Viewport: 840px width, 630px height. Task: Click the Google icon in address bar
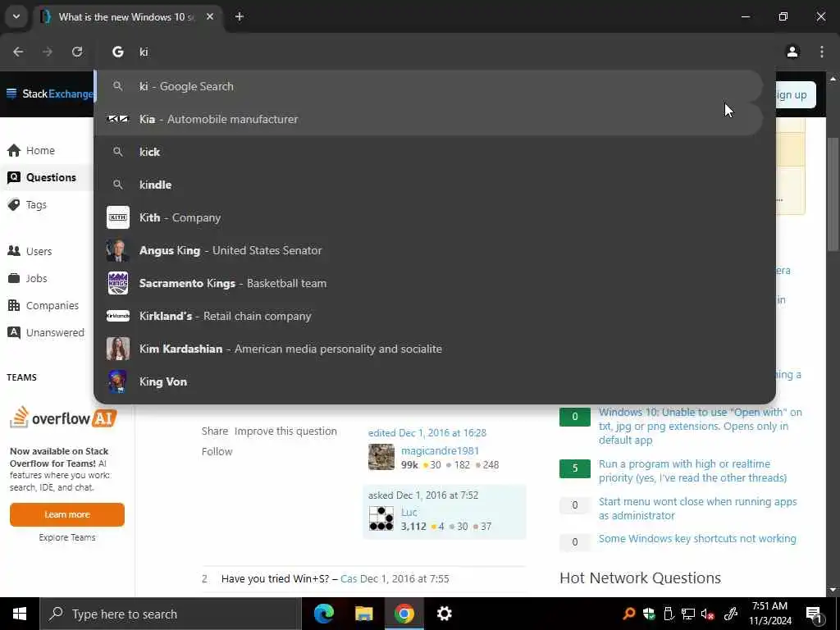pyautogui.click(x=118, y=52)
